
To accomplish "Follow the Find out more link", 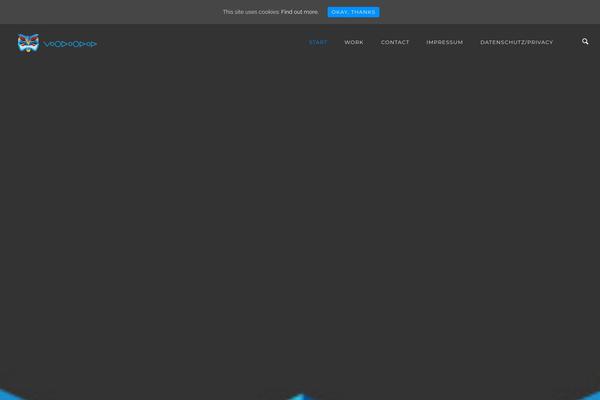I will point(300,12).
